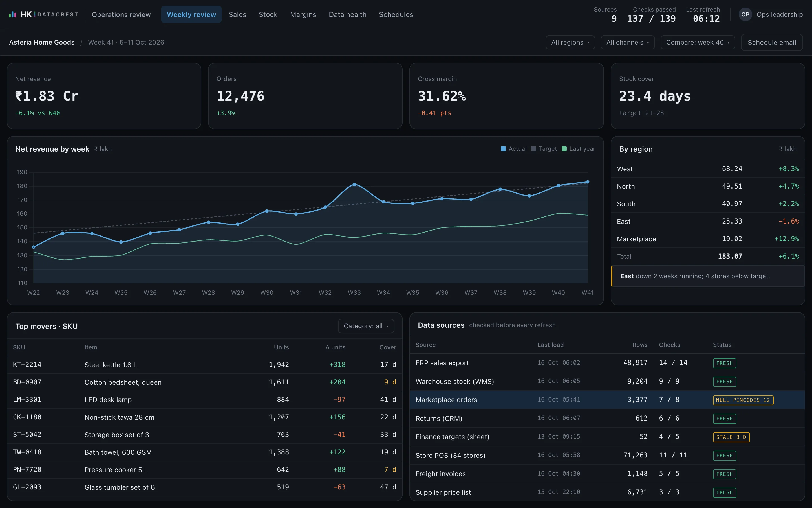This screenshot has height=508, width=812.
Task: Click the STALE 3 D status badge
Action: point(731,437)
